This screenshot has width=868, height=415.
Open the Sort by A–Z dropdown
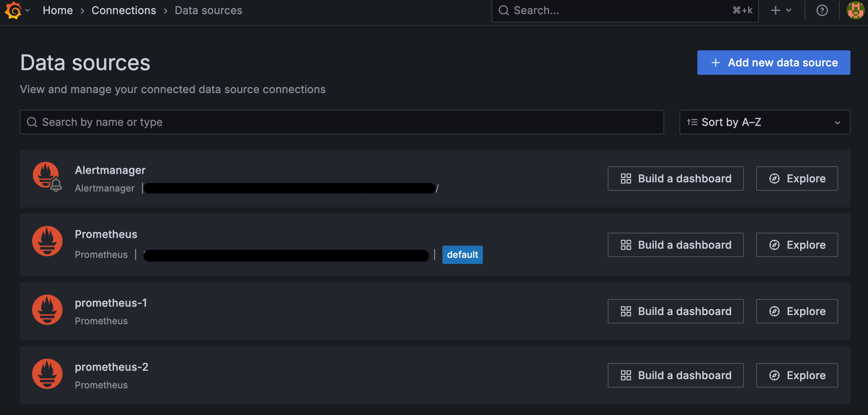[764, 122]
